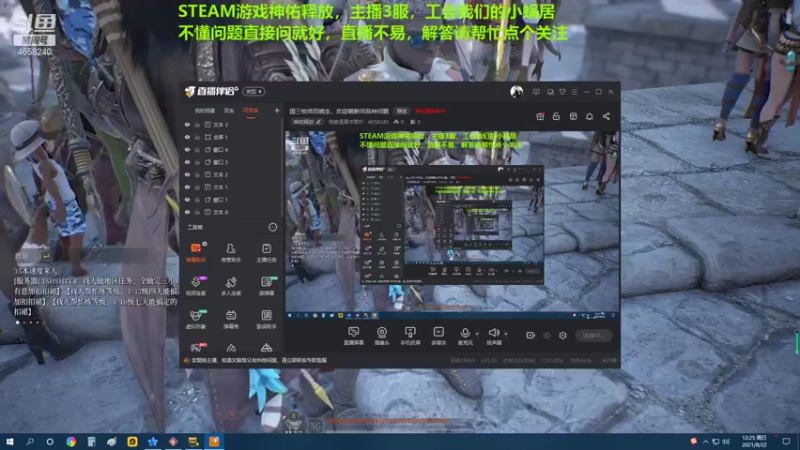The width and height of the screenshot is (800, 450).
Task: Open the 主播任务 streamer tasks tool
Action: tap(266, 252)
